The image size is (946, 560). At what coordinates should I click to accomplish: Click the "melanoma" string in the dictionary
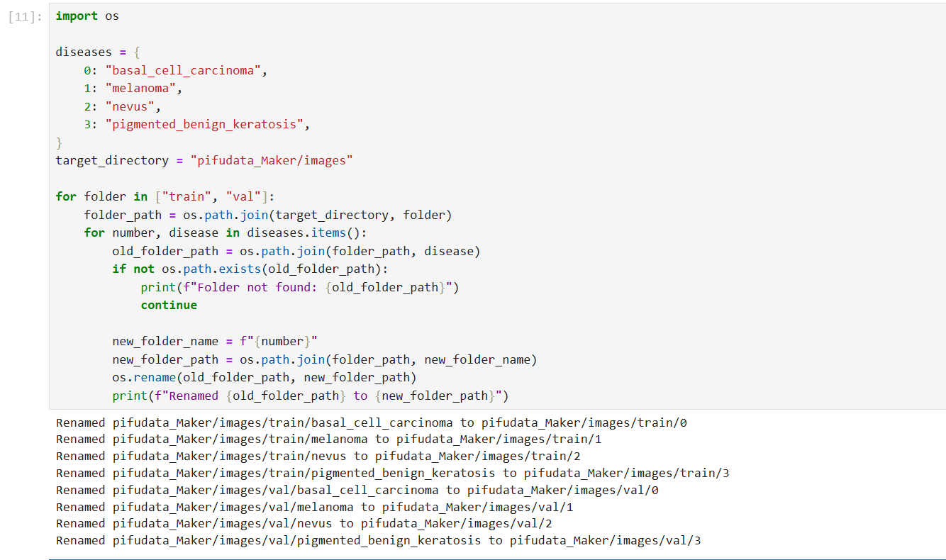[140, 89]
